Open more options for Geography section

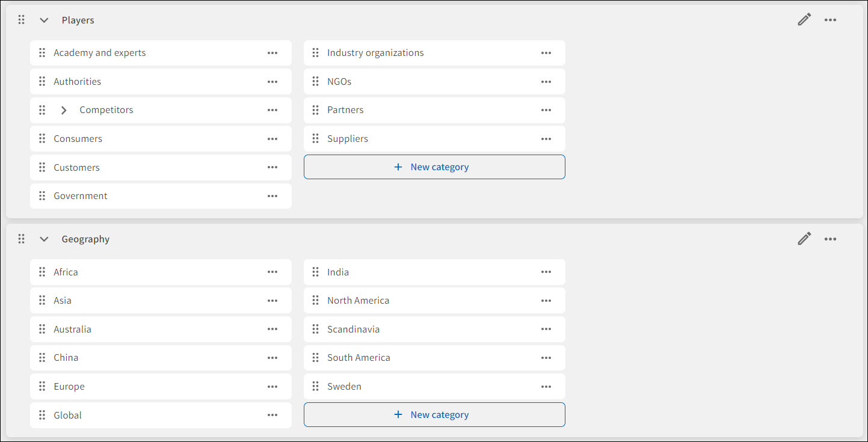830,239
